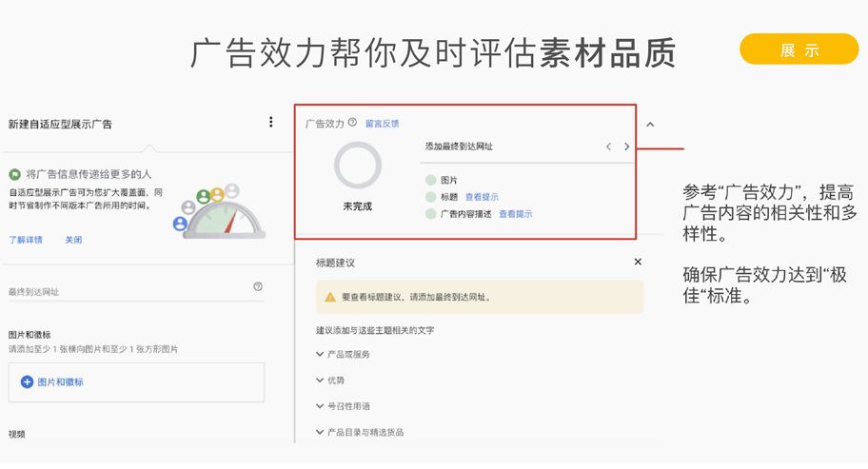868x469 pixels.
Task: Click the blue plus icon for 图片和徽标
Action: click(x=27, y=381)
